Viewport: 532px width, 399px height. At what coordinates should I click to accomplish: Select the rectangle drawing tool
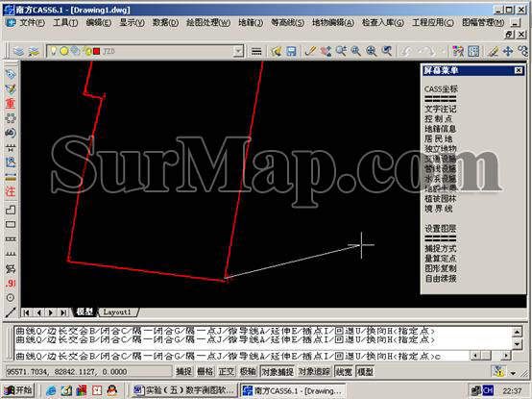11,224
